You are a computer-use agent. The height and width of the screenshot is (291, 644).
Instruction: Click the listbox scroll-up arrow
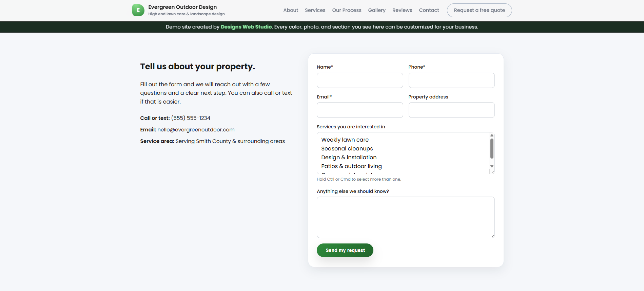pyautogui.click(x=492, y=135)
